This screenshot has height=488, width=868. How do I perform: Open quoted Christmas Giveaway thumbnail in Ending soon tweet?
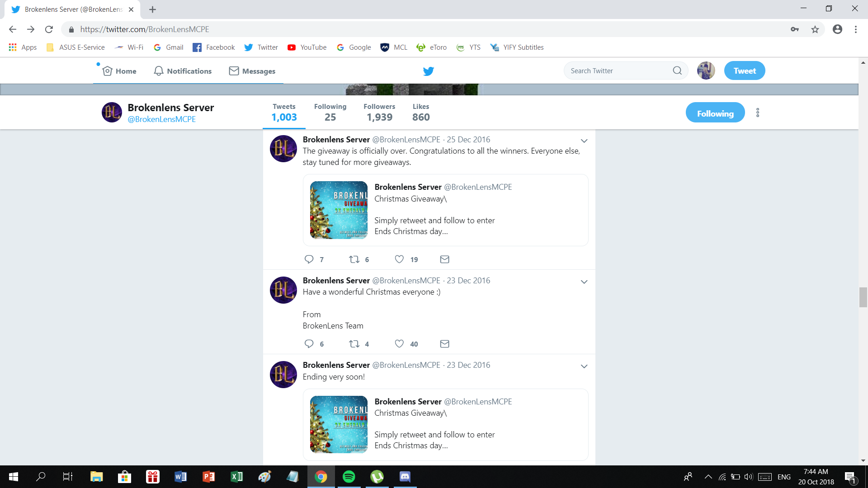click(x=339, y=424)
